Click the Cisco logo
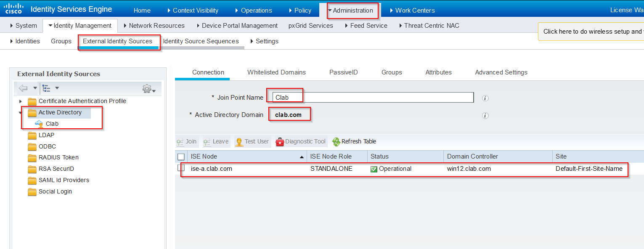Viewport: 644px width, 249px height. (x=13, y=9)
